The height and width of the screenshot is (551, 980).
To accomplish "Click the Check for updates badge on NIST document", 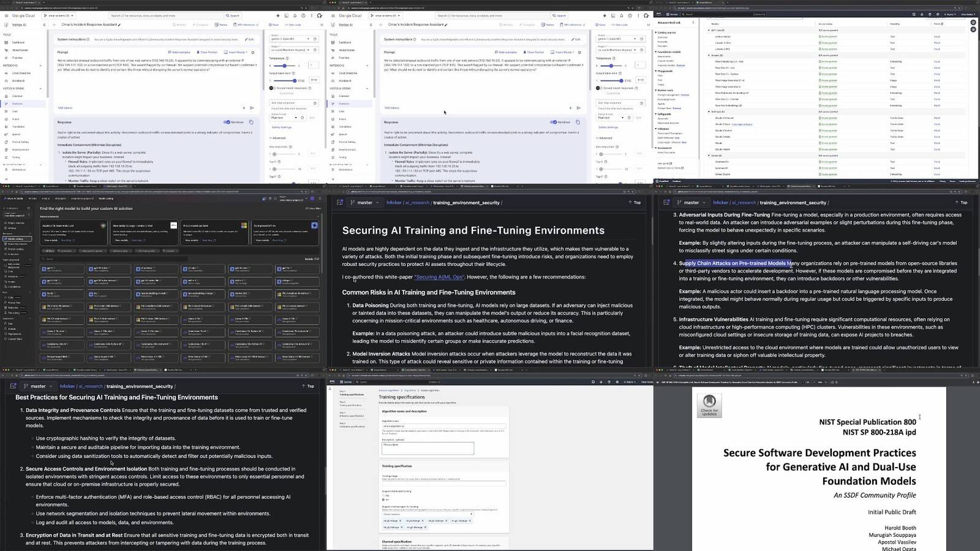I will [709, 405].
